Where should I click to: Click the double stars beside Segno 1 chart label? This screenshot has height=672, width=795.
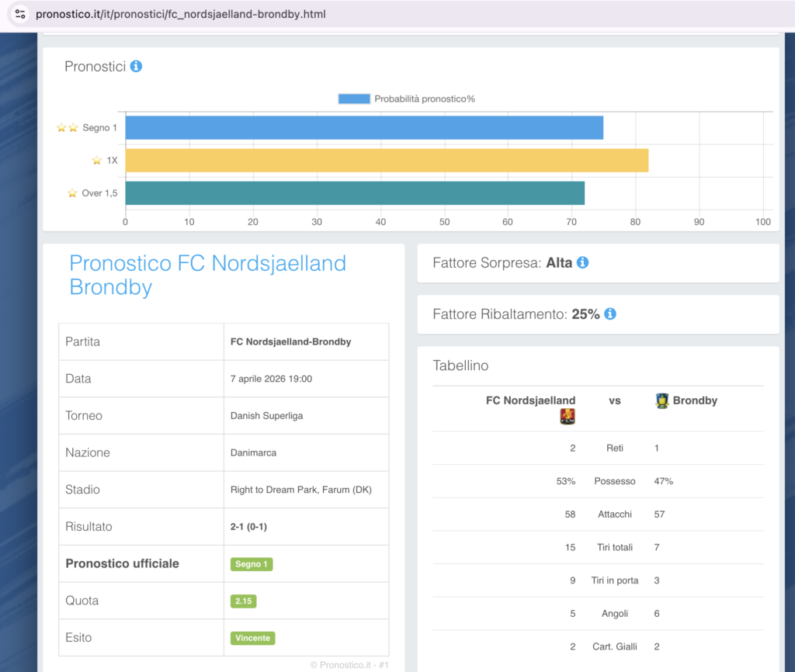68,128
